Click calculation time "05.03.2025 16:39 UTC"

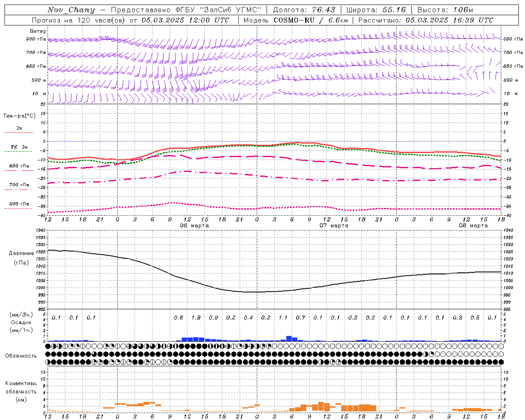click(450, 20)
